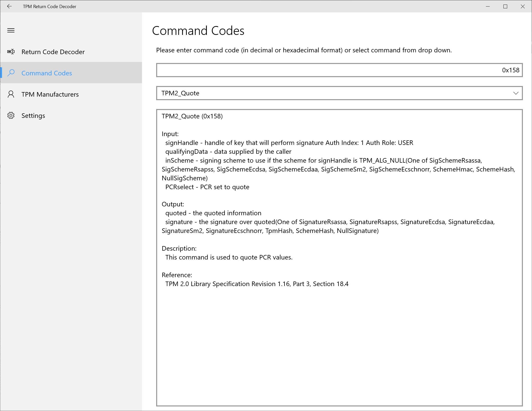This screenshot has height=411, width=532.
Task: Click the Command Codes magnifier icon
Action: (x=11, y=73)
